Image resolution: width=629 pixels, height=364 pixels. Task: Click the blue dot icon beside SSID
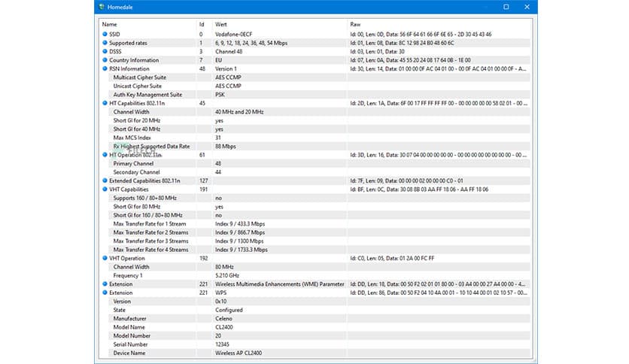pyautogui.click(x=105, y=35)
